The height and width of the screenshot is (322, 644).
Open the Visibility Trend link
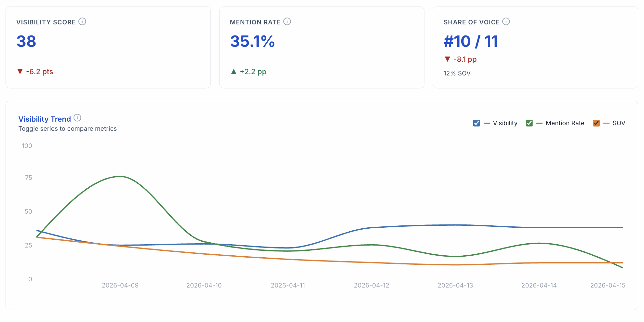(x=45, y=119)
